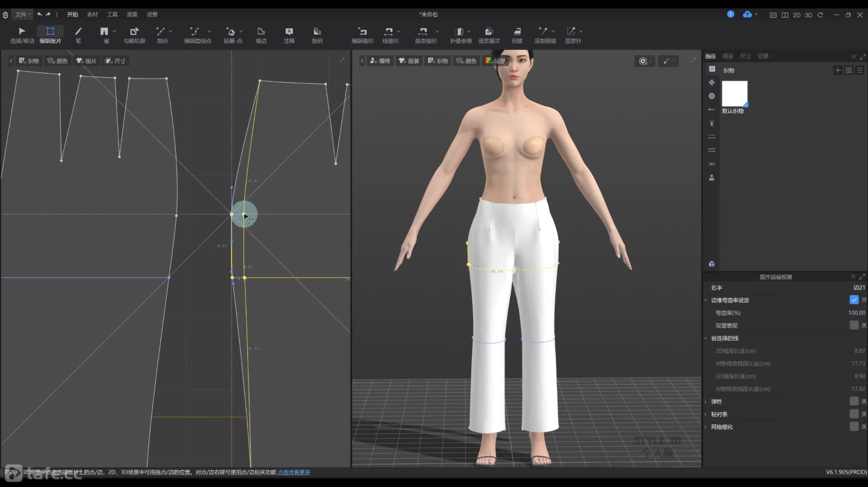868x487 pixels.
Task: Select the 默认织物 white fabric swatch
Action: coord(735,94)
